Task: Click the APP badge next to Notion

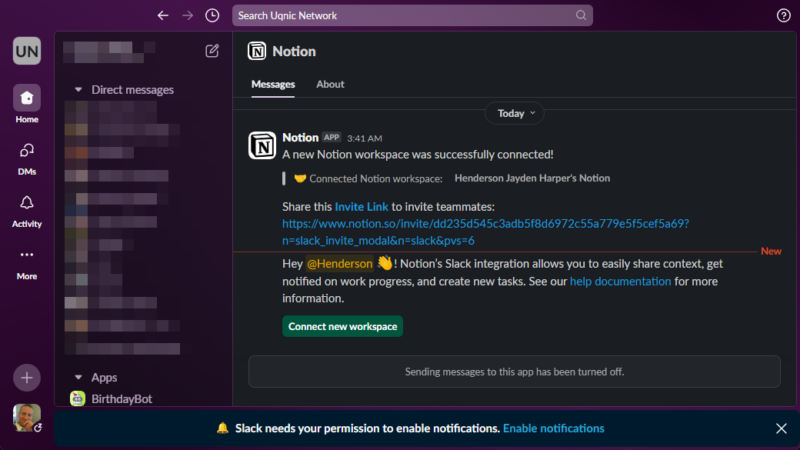Action: (332, 137)
